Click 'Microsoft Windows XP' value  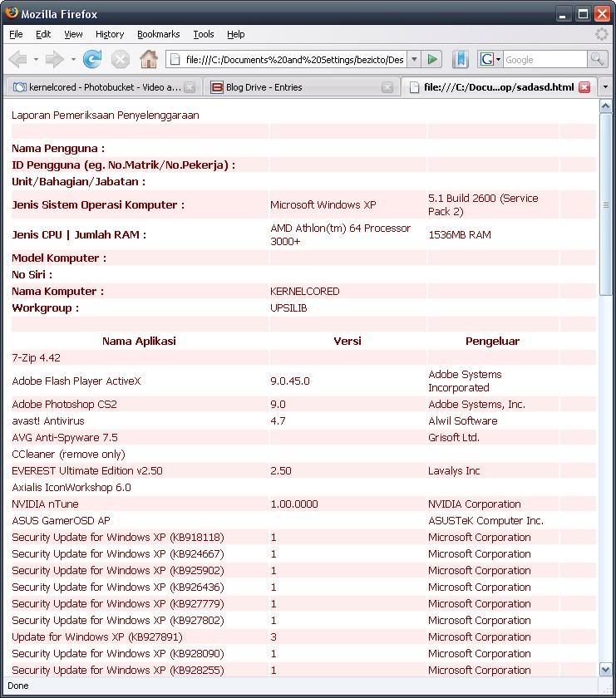coord(323,204)
